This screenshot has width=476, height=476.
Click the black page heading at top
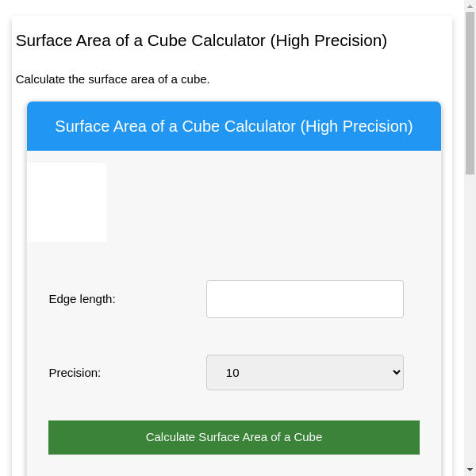pyautogui.click(x=202, y=40)
